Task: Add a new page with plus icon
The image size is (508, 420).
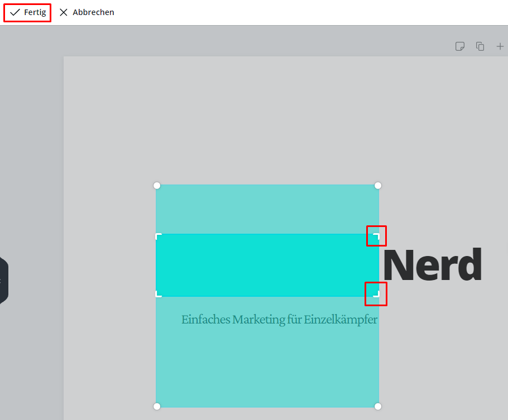Action: pos(500,46)
